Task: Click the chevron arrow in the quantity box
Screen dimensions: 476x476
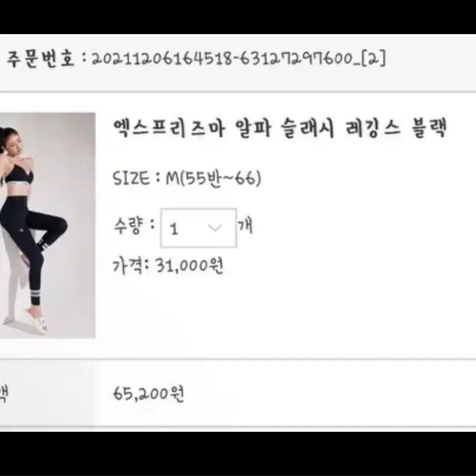Action: coord(215,228)
